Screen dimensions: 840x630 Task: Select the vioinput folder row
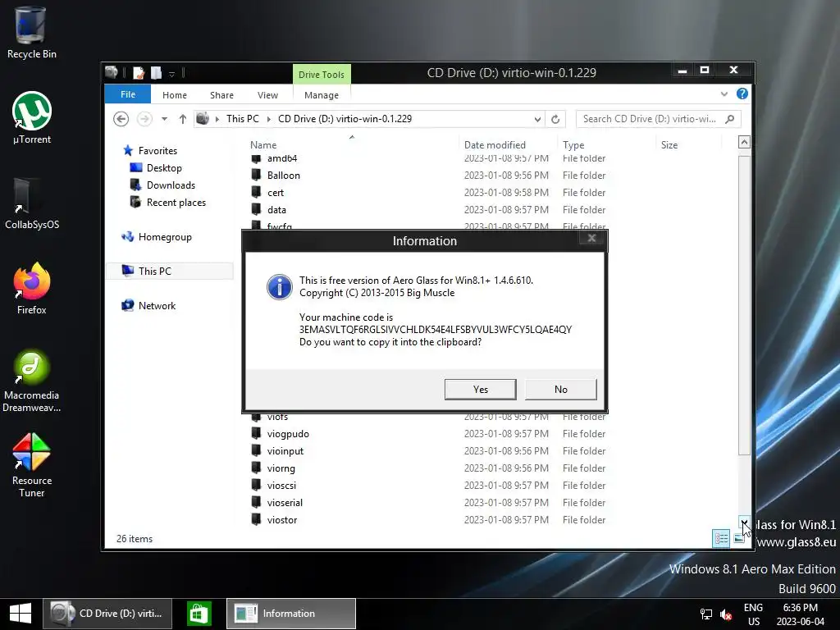(x=428, y=450)
